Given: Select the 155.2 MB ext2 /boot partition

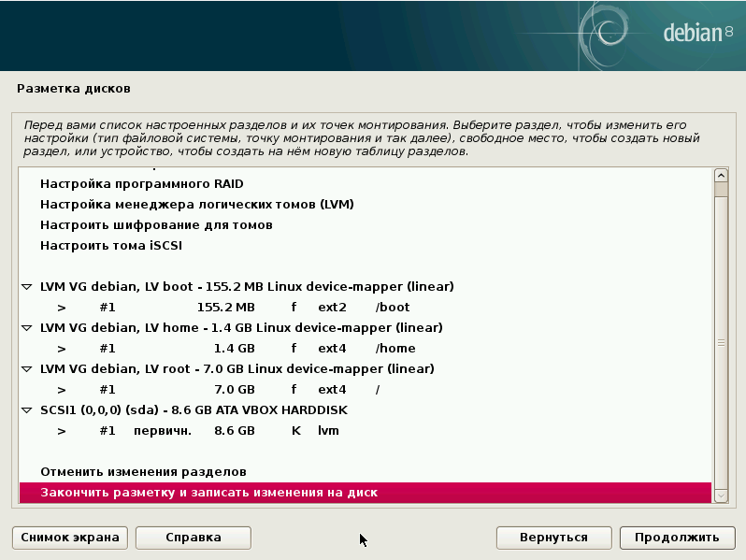Looking at the screenshot, I should pyautogui.click(x=234, y=308).
